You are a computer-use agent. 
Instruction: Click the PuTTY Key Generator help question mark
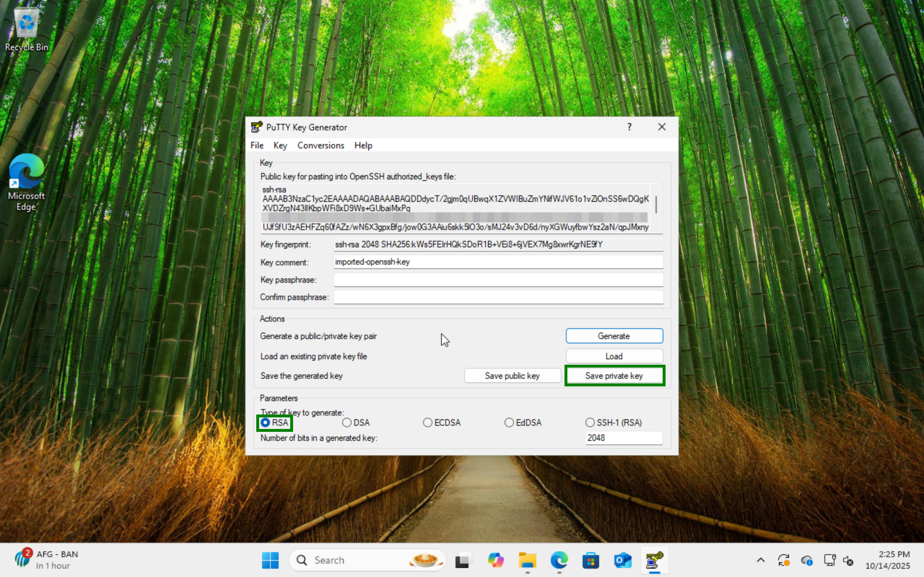tap(629, 127)
